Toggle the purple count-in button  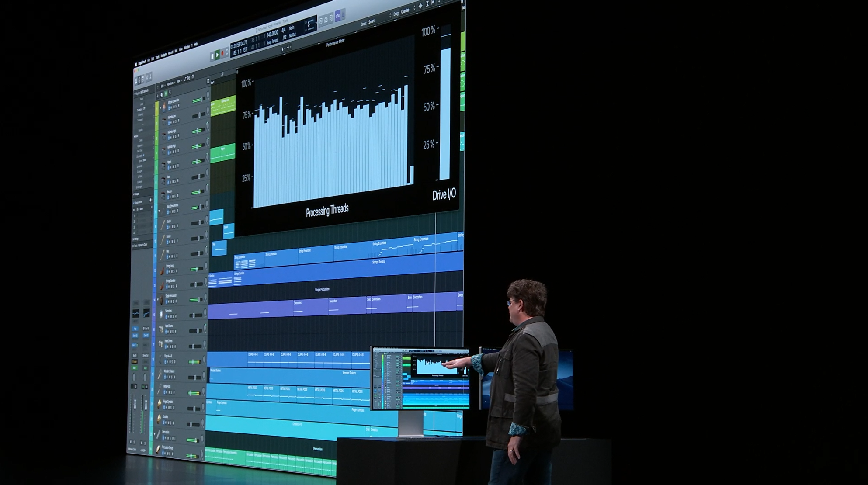337,16
